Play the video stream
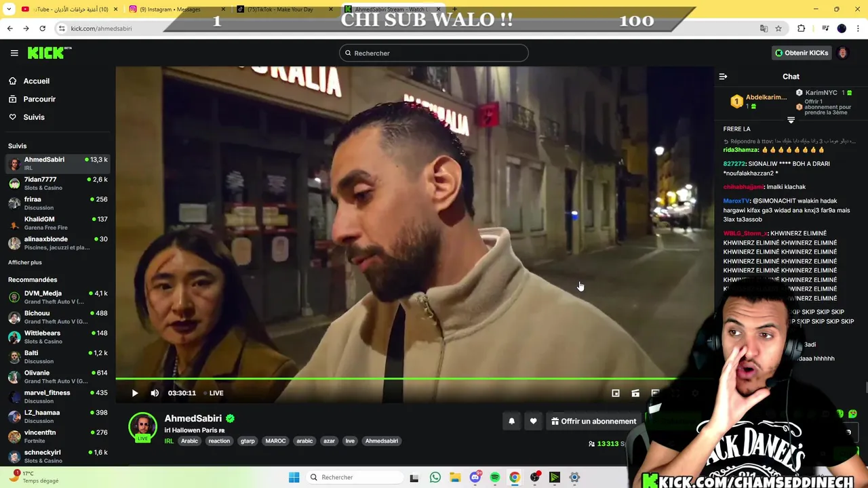Screen dimensions: 868x488 (135, 393)
